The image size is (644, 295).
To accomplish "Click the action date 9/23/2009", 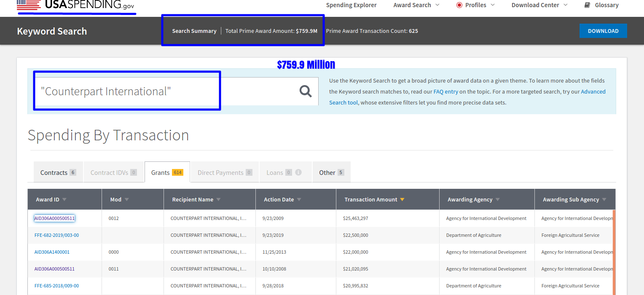I will pos(273,218).
